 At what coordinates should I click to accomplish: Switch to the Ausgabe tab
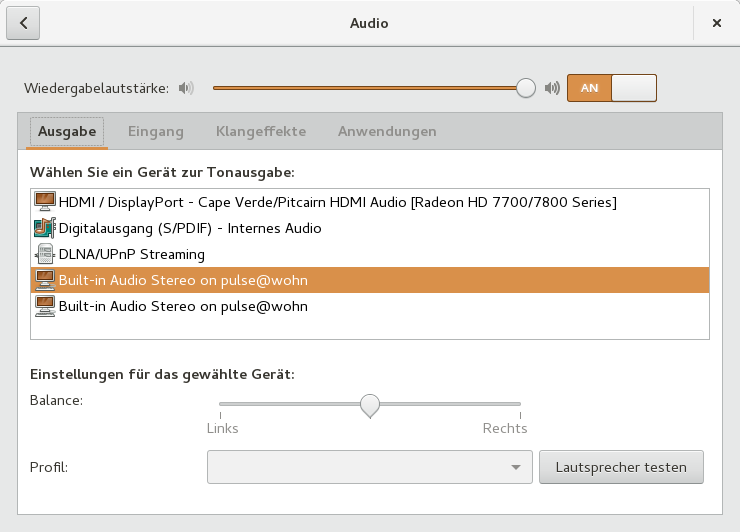pyautogui.click(x=67, y=132)
